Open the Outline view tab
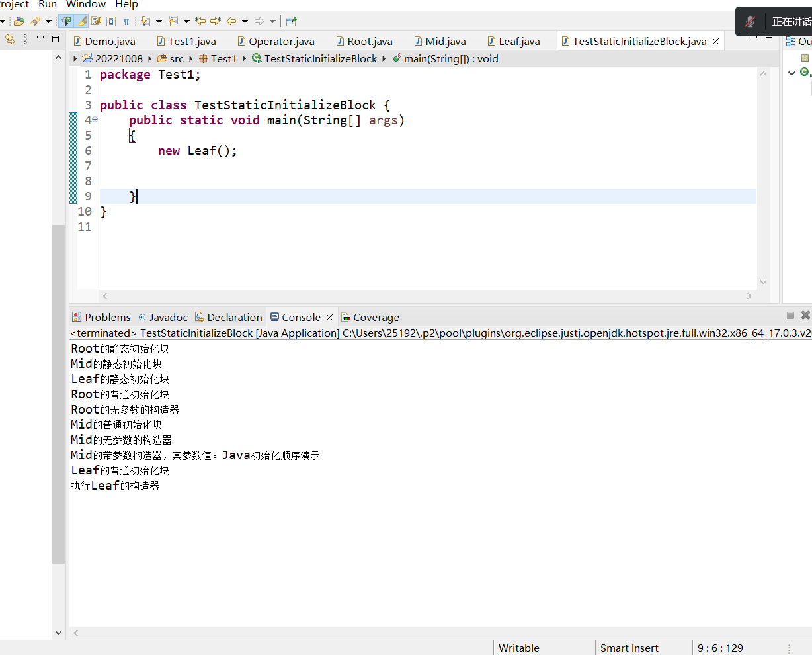Image resolution: width=812 pixels, height=655 pixels. [x=798, y=41]
